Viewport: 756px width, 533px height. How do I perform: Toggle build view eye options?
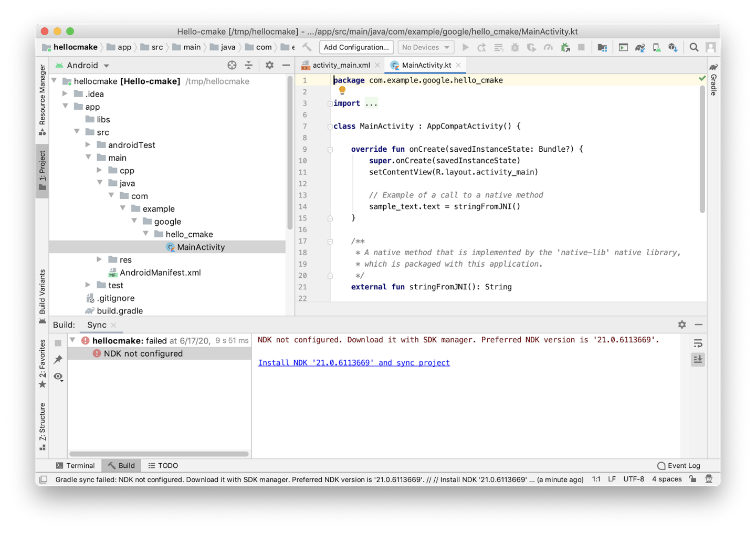(x=58, y=377)
